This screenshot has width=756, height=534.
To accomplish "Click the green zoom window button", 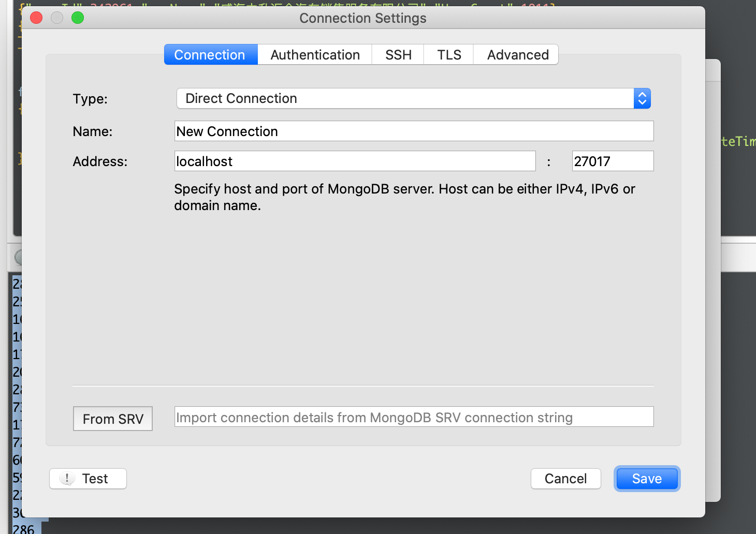I will point(78,18).
